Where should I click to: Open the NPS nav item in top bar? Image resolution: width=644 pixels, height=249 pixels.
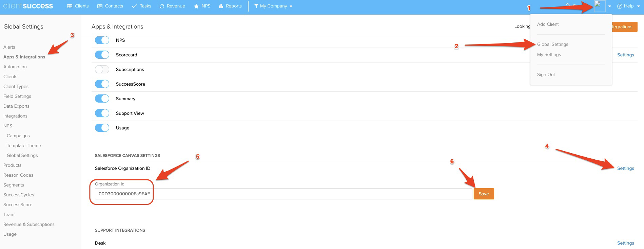click(x=202, y=6)
